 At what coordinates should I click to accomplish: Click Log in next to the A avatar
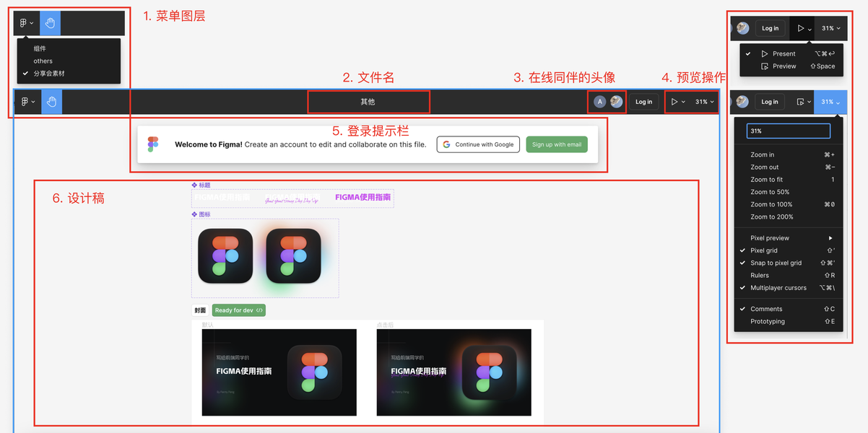[x=643, y=102]
